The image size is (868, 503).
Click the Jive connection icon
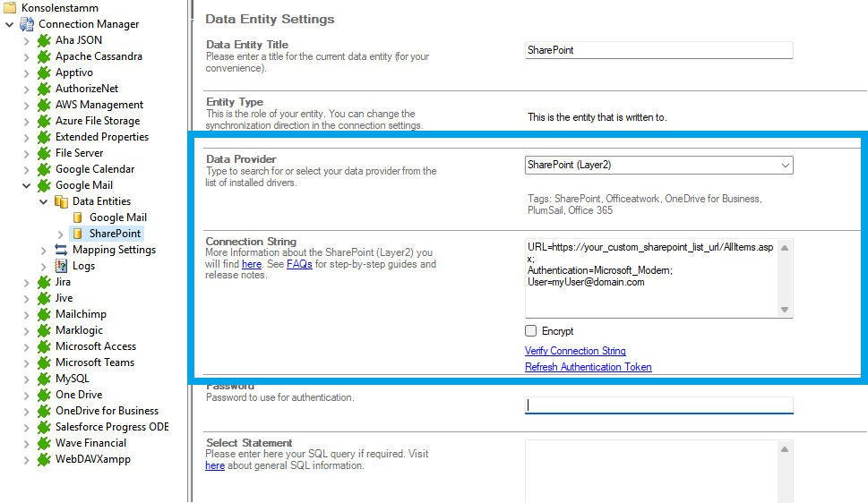tap(44, 298)
